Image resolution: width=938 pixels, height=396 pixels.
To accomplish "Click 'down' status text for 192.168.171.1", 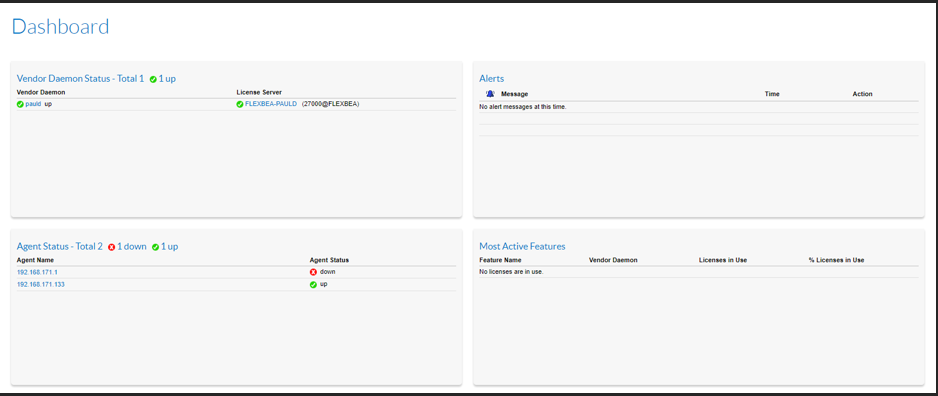I will coord(328,272).
